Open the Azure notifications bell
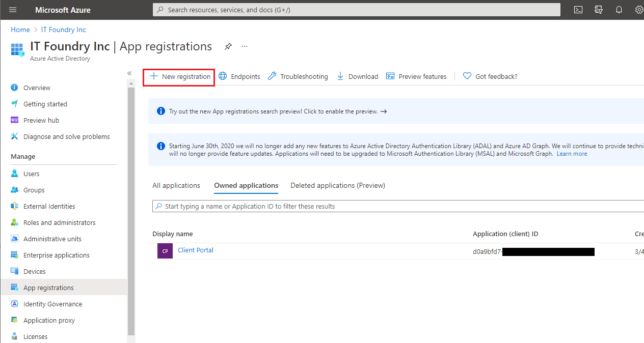 (619, 9)
